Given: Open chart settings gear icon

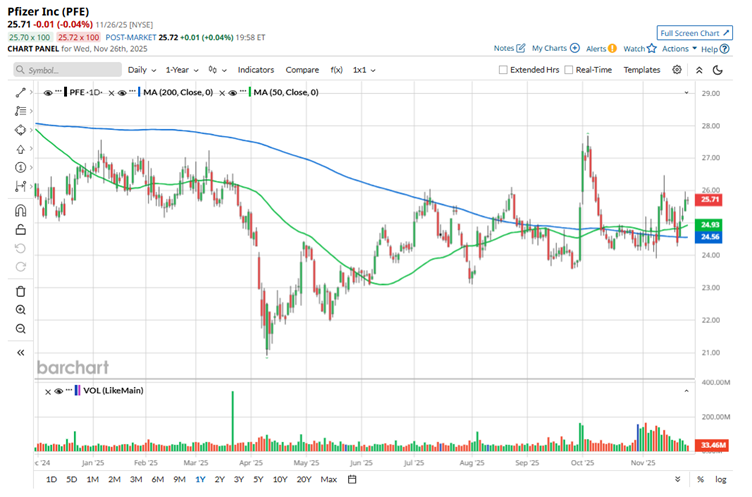Looking at the screenshot, I should point(677,70).
